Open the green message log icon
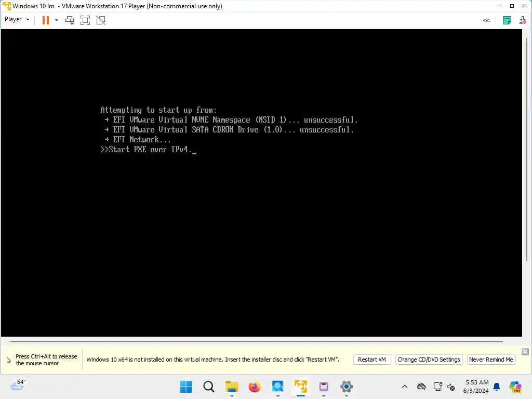 point(507,20)
